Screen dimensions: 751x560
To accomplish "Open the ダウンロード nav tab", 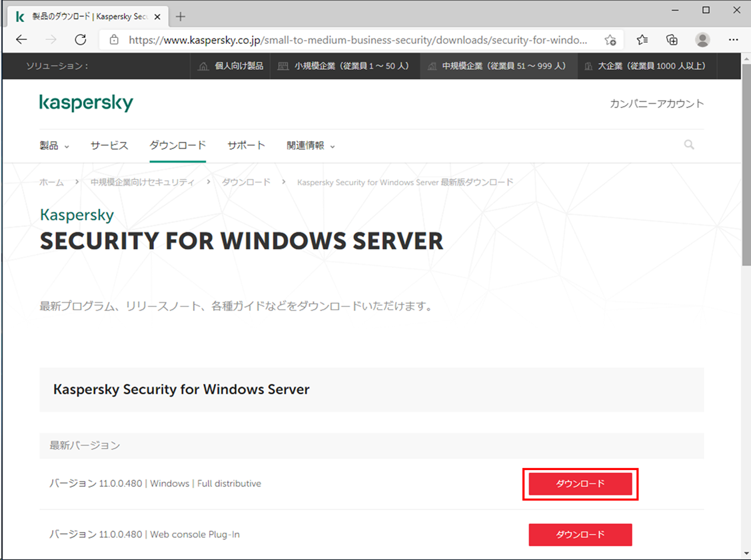I will tap(178, 146).
